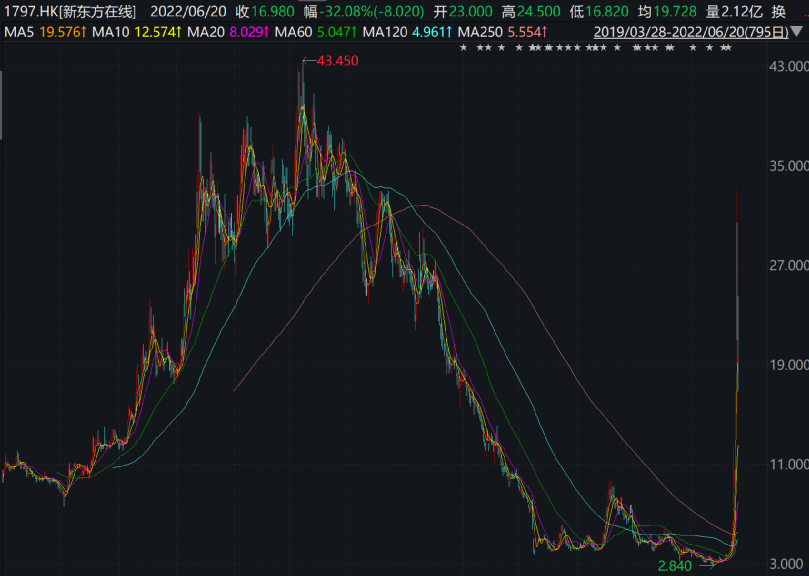The image size is (809, 576).
Task: Click the 43.000 price axis label
Action: 785,67
